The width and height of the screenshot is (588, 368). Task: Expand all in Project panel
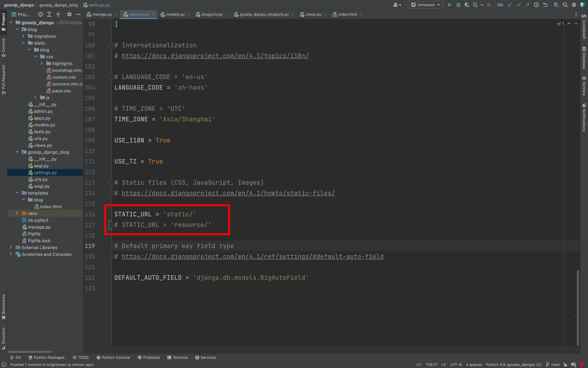[49, 14]
